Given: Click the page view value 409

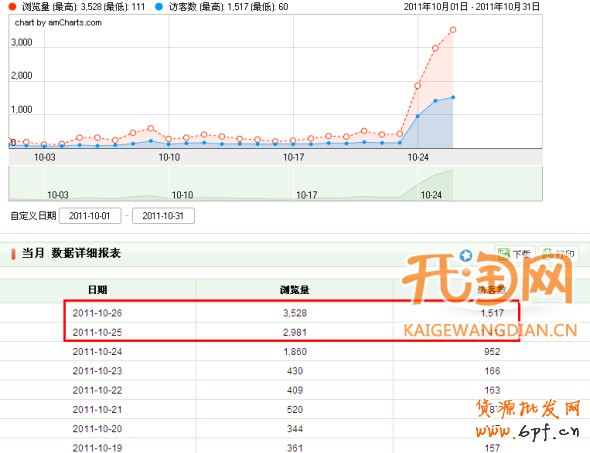Looking at the screenshot, I should pyautogui.click(x=295, y=391).
